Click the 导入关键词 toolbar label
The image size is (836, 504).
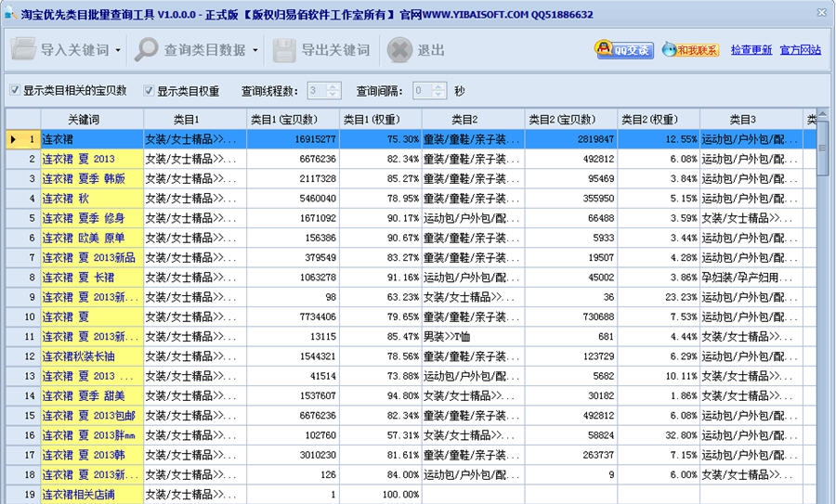74,50
